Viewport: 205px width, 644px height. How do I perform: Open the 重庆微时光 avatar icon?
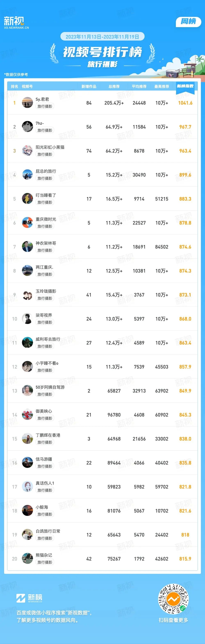[x=27, y=223]
